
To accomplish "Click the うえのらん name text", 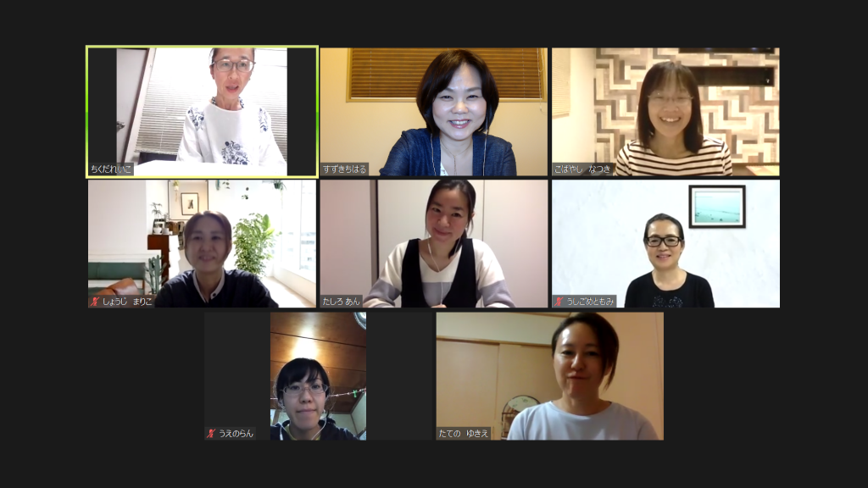I will [x=236, y=433].
